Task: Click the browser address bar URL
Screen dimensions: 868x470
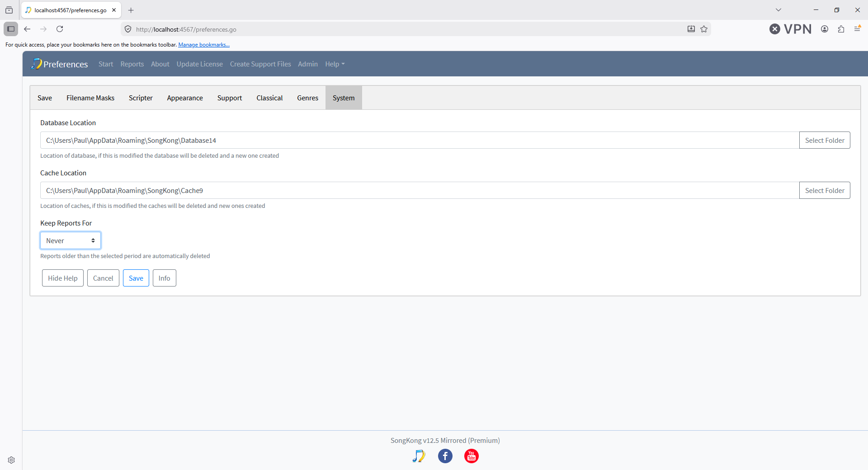Action: click(x=186, y=29)
